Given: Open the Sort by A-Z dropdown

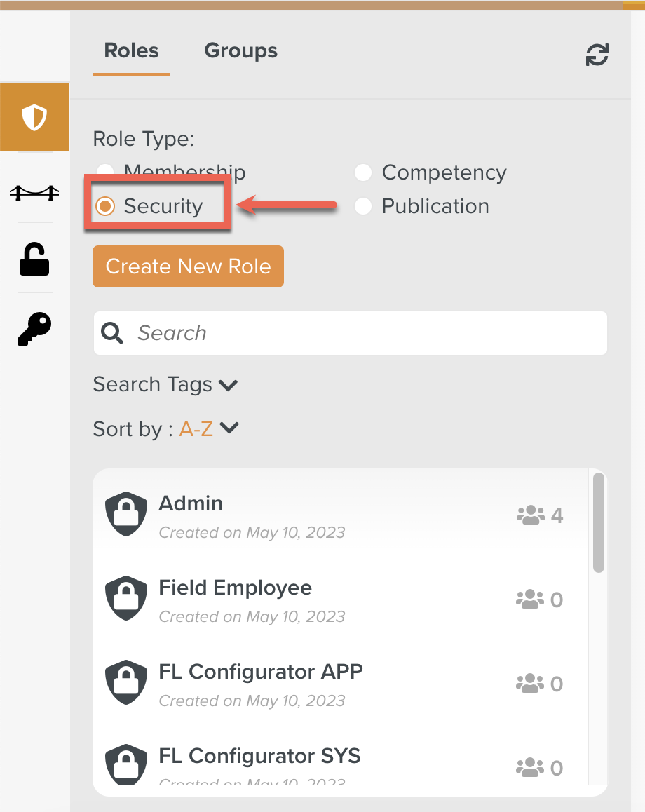Looking at the screenshot, I should coord(208,428).
